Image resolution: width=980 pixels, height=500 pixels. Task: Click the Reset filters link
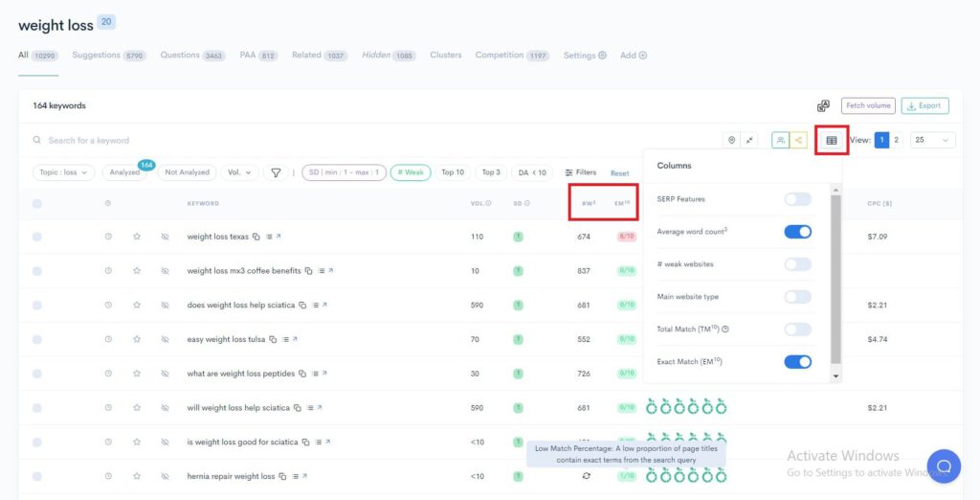[620, 173]
